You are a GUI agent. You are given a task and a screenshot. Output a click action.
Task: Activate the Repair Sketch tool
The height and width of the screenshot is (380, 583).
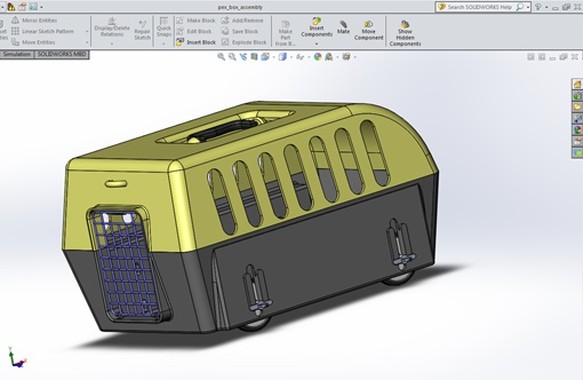click(x=142, y=30)
